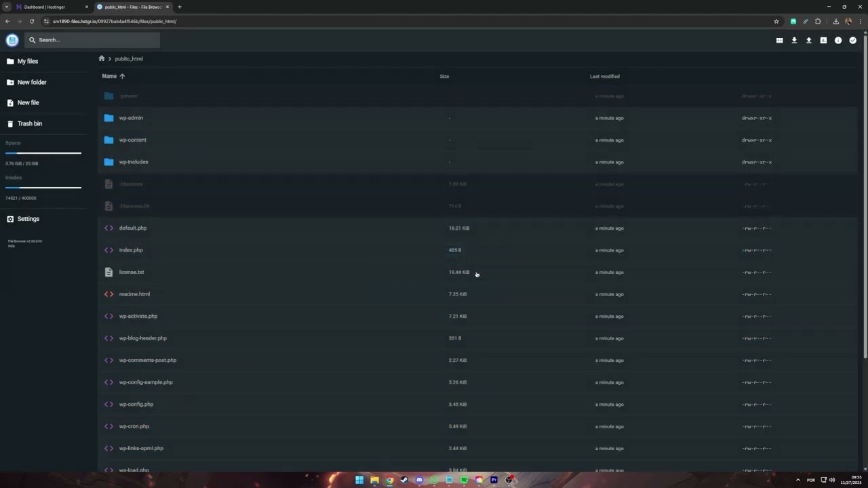Select the readme.html file icon
868x488 pixels.
pos(108,294)
